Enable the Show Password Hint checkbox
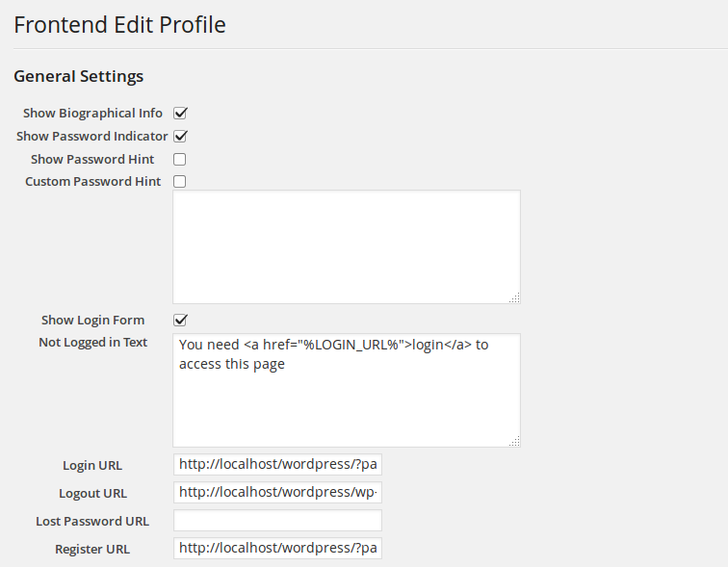This screenshot has width=728, height=567. click(x=179, y=159)
